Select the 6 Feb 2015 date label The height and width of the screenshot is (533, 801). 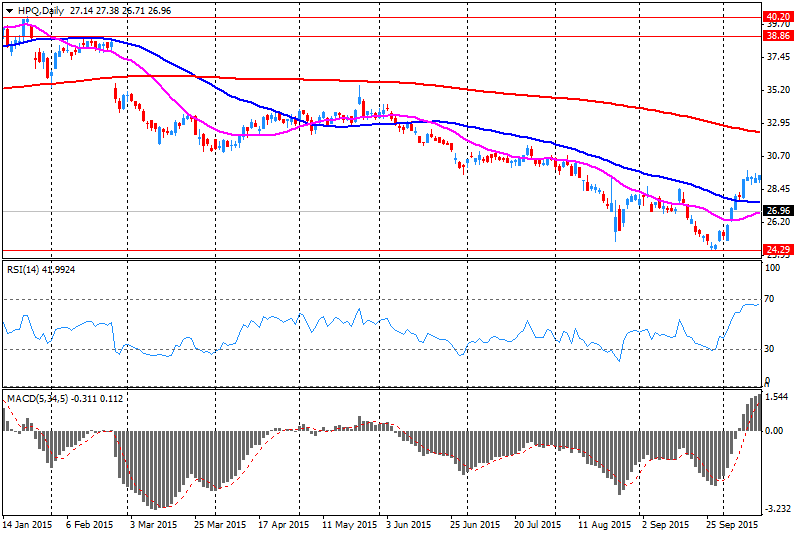[90, 525]
